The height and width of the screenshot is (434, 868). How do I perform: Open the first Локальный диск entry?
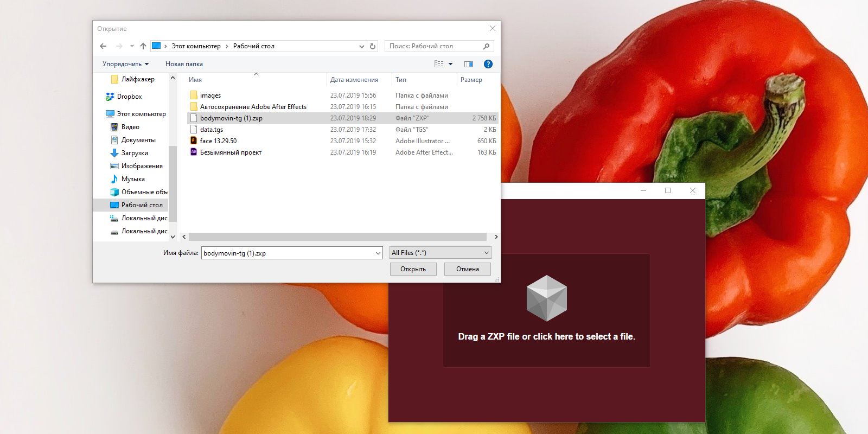click(139, 218)
